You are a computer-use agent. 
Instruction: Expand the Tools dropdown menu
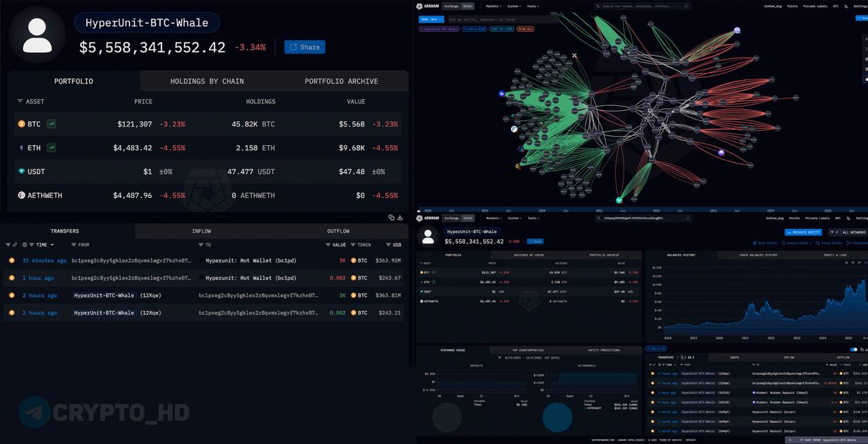532,6
